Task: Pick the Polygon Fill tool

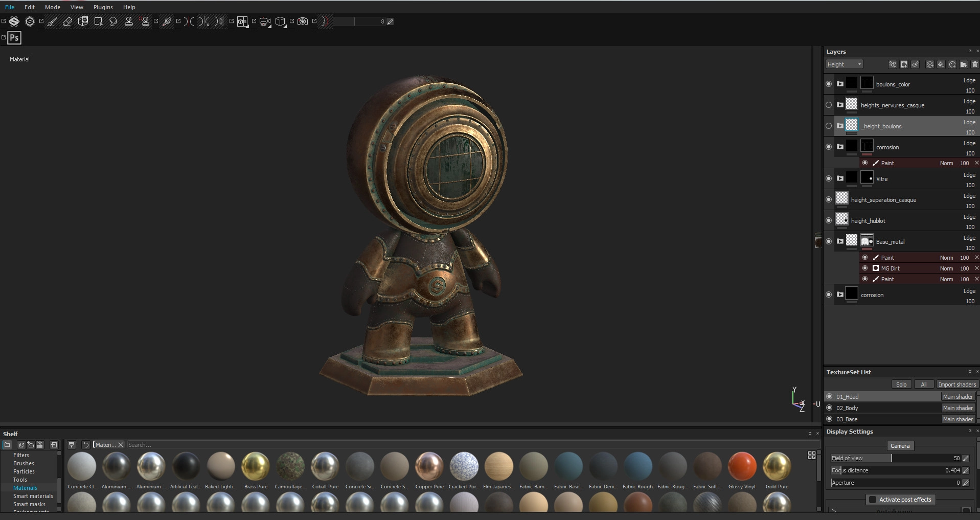Action: [x=98, y=21]
